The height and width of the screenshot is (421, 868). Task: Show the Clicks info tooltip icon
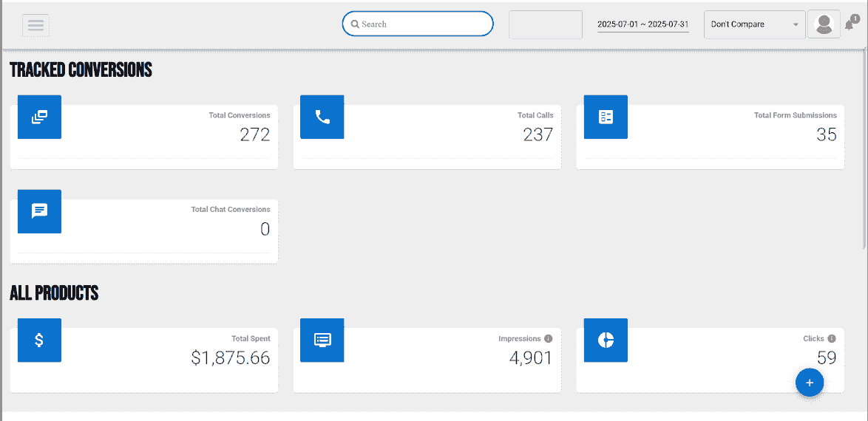click(x=832, y=338)
